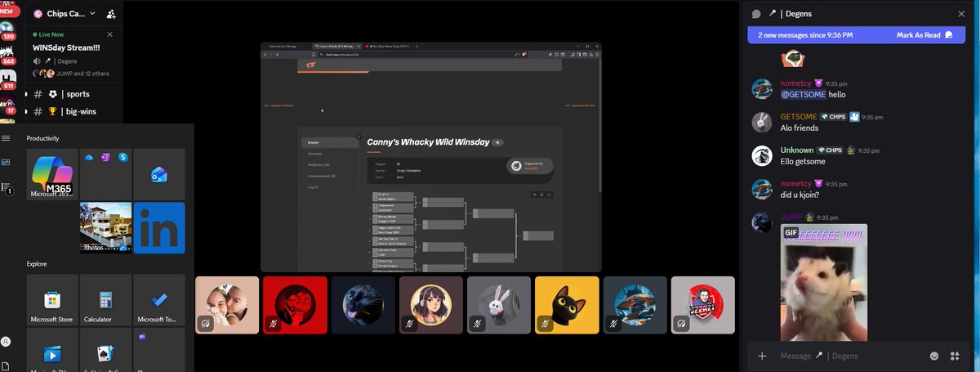Select the anime girl headphones participant tile
Screen dimensions: 980x372
(x=431, y=305)
